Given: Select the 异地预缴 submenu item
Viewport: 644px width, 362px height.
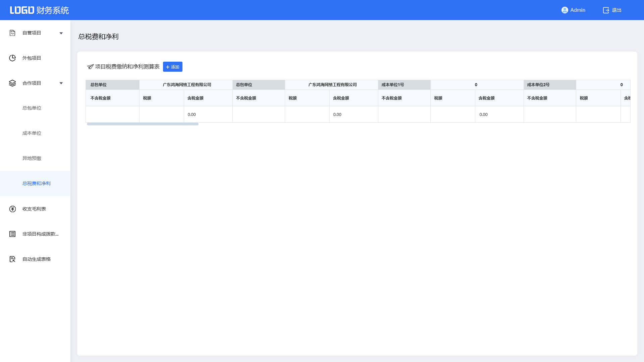Looking at the screenshot, I should point(32,158).
